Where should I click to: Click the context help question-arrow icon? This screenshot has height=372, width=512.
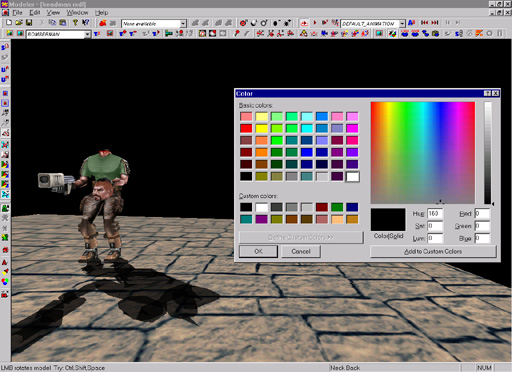(86, 23)
